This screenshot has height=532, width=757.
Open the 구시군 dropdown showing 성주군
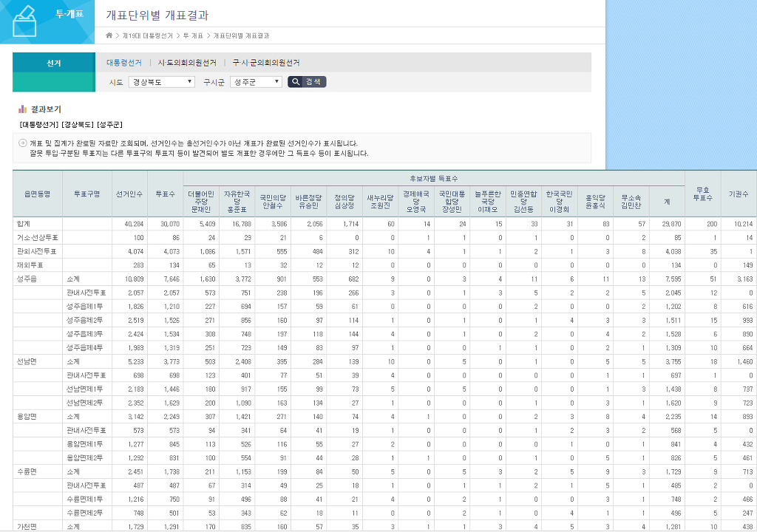(x=256, y=82)
